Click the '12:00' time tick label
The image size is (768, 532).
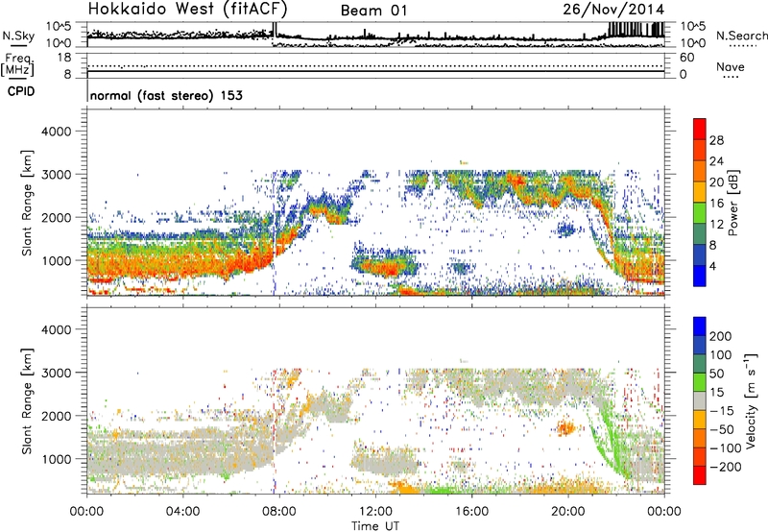[375, 511]
